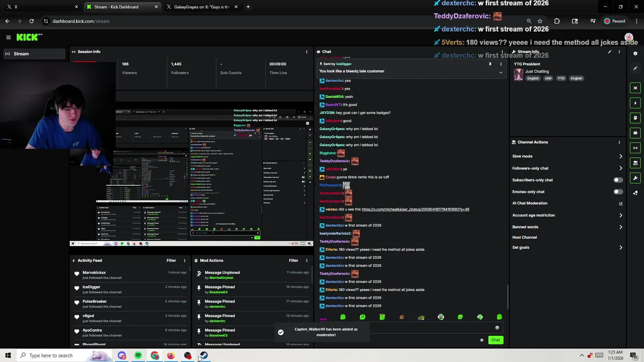Screen dimensions: 644x362
Task: Open chat settings gear icon
Action: click(x=481, y=340)
